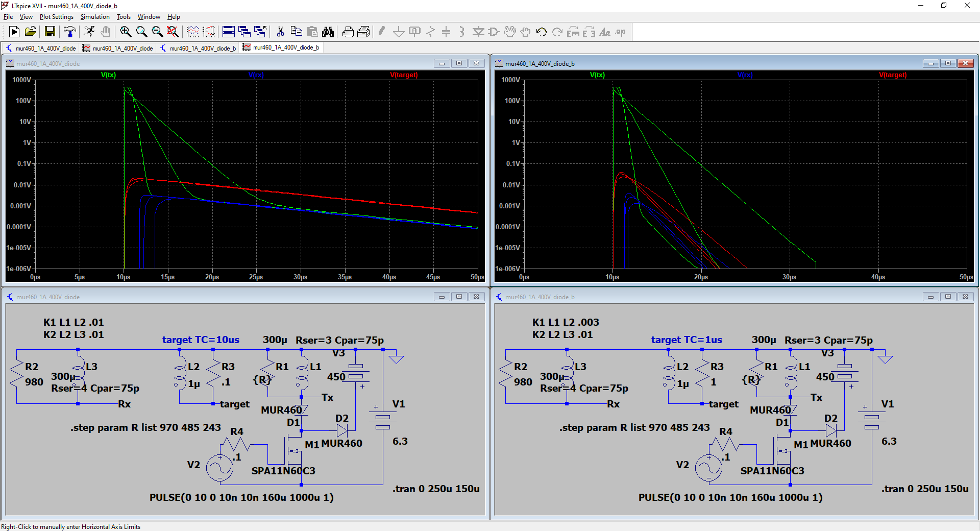Click the Save file icon
This screenshot has height=531, width=980.
pyautogui.click(x=50, y=32)
